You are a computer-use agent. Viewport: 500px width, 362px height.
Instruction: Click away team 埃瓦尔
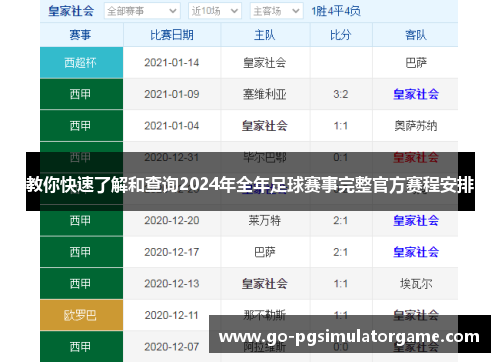[x=416, y=284]
